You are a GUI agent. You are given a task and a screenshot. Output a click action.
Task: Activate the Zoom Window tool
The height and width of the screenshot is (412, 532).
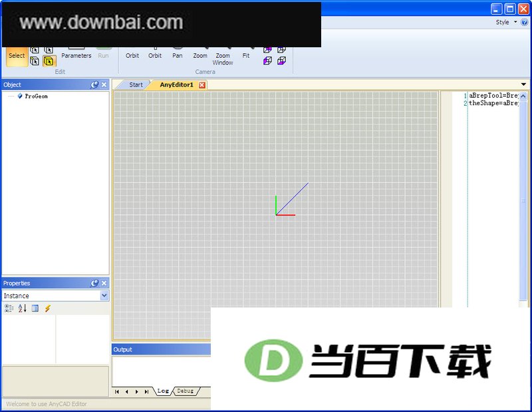223,59
